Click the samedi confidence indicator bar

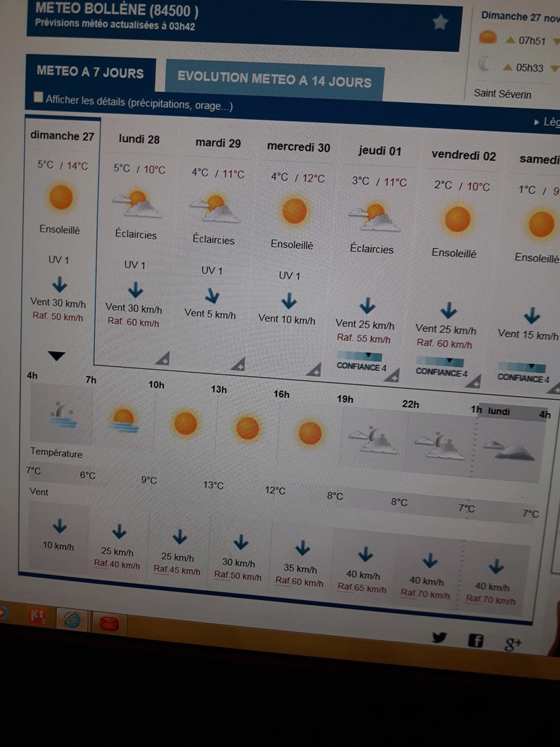point(522,368)
